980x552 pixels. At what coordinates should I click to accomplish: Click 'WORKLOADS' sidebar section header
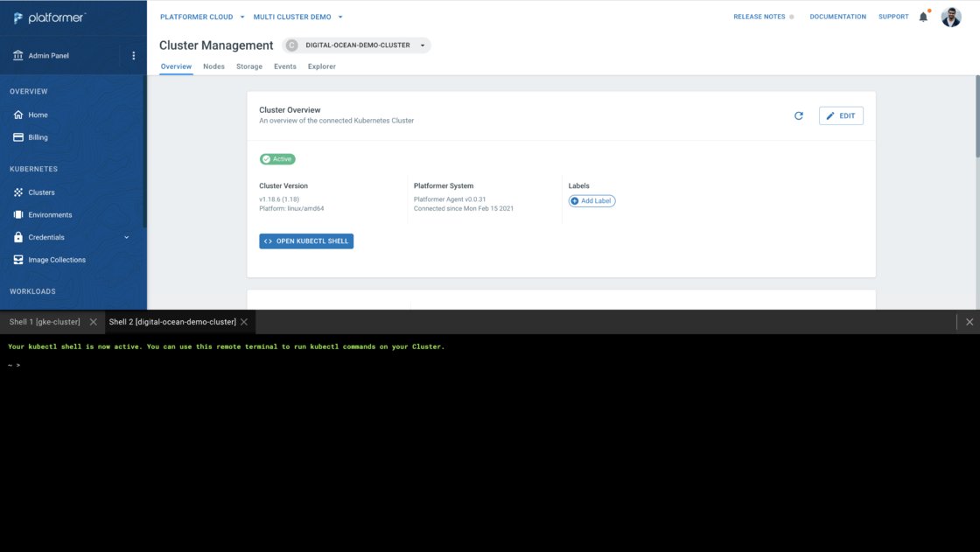point(32,291)
